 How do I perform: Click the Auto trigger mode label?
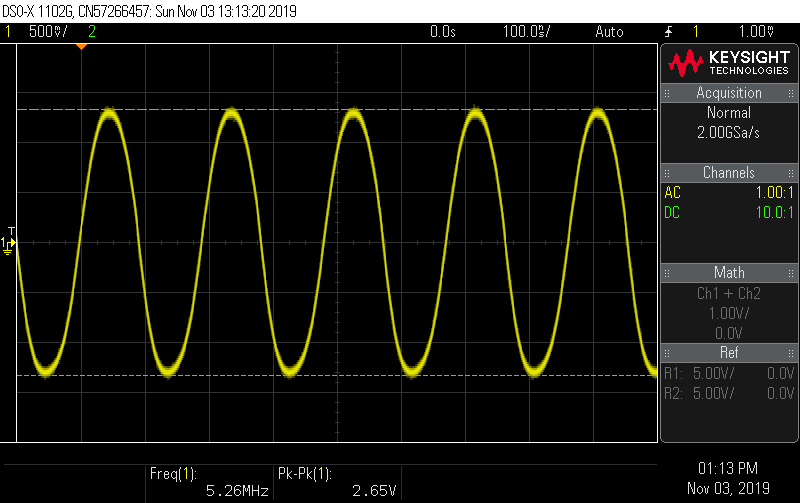click(x=609, y=32)
